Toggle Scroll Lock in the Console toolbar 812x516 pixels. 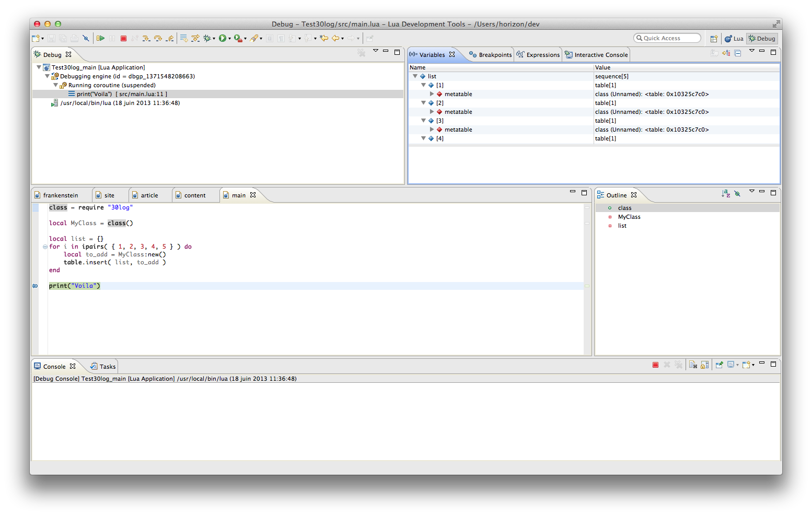704,365
